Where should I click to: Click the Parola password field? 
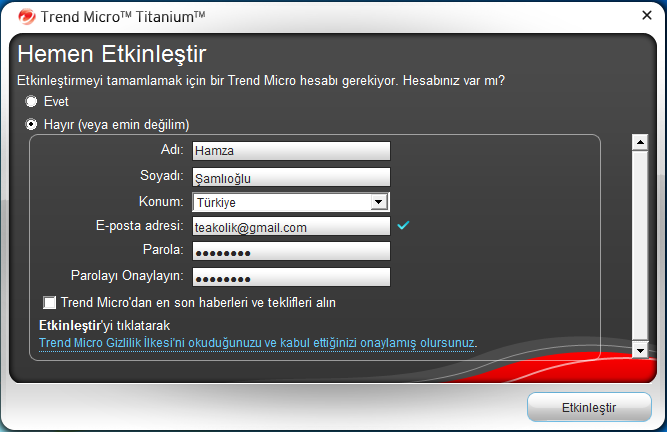pyautogui.click(x=291, y=251)
